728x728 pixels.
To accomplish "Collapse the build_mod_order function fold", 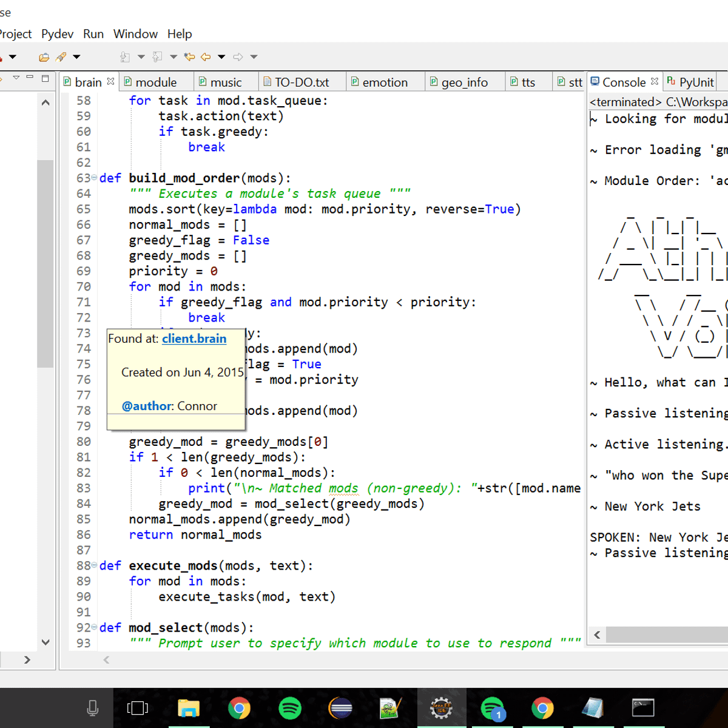I will (x=94, y=178).
